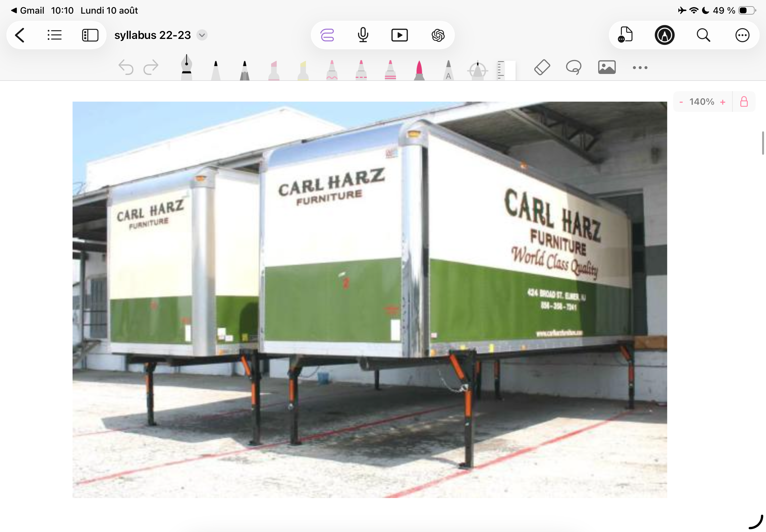Select the solid pink marker
The image size is (766, 532).
(419, 70)
